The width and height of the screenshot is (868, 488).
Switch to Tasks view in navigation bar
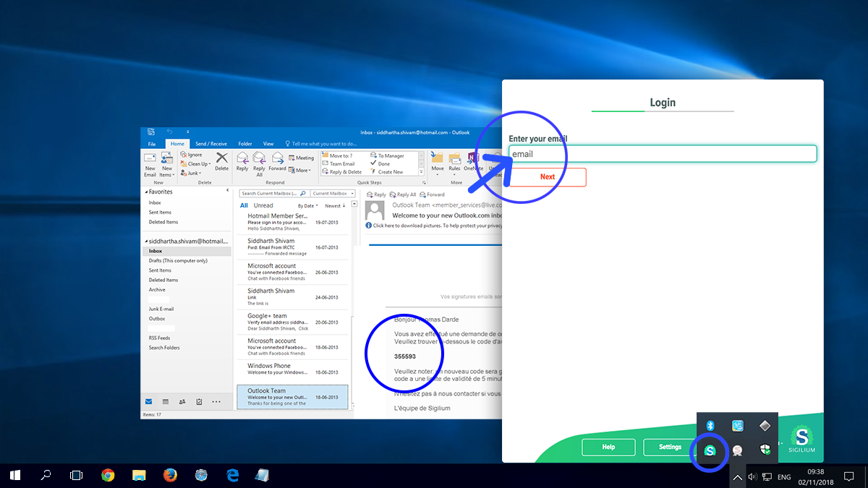tap(199, 401)
